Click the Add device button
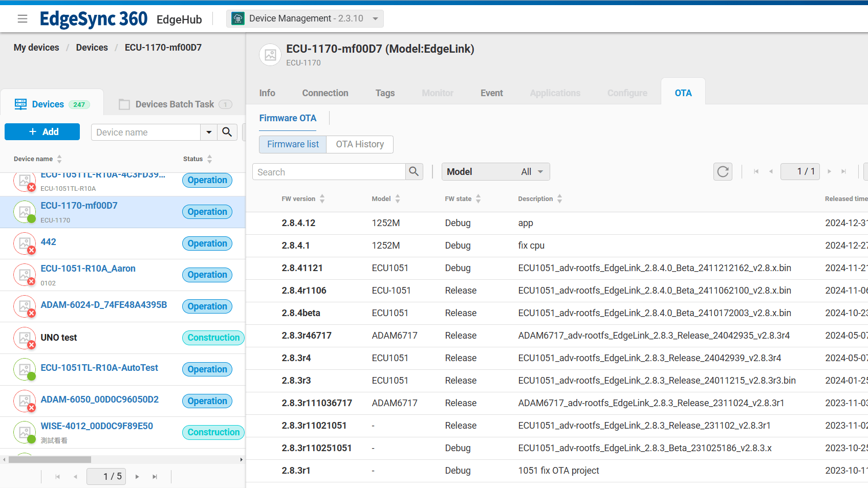 click(42, 132)
